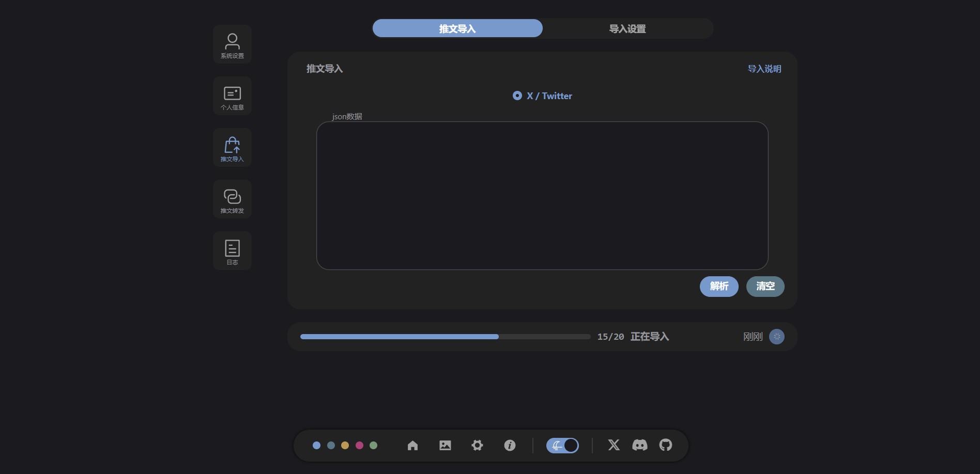
Task: Switch to the 导入设置 tab
Action: click(x=627, y=29)
